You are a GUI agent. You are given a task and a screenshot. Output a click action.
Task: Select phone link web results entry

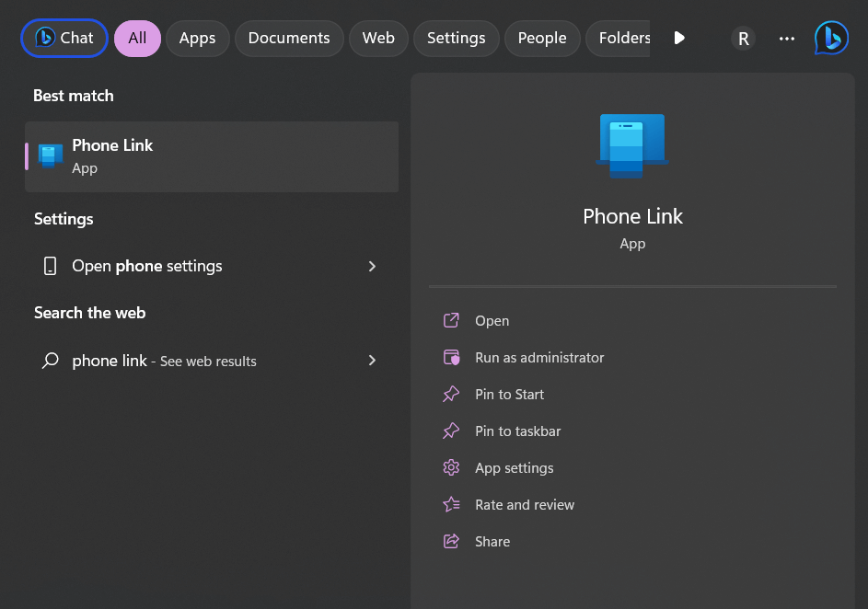coord(212,361)
